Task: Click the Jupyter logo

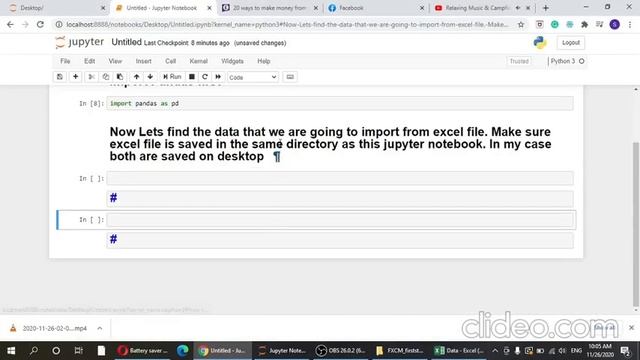Action: tap(80, 42)
